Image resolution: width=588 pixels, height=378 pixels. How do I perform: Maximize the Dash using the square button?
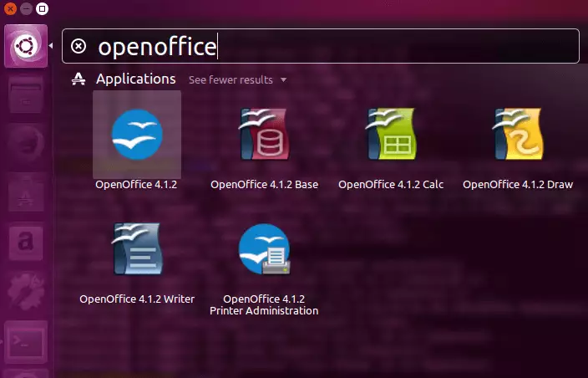point(42,8)
